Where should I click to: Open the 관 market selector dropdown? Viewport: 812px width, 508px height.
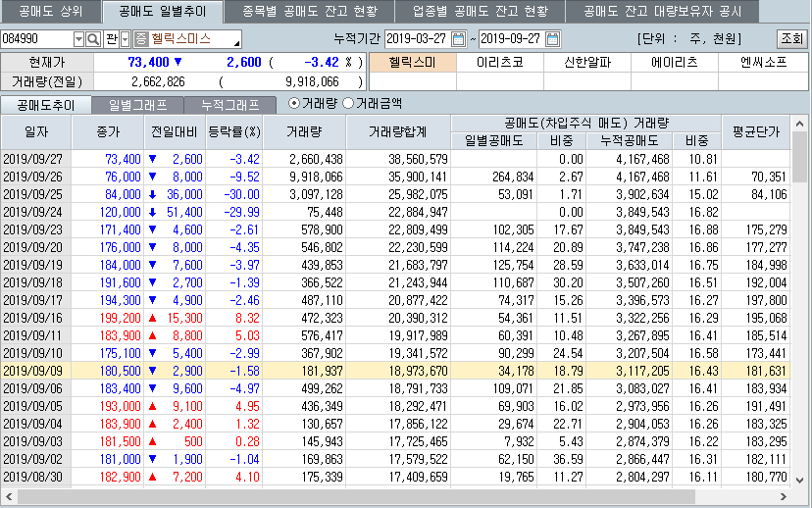coord(126,39)
